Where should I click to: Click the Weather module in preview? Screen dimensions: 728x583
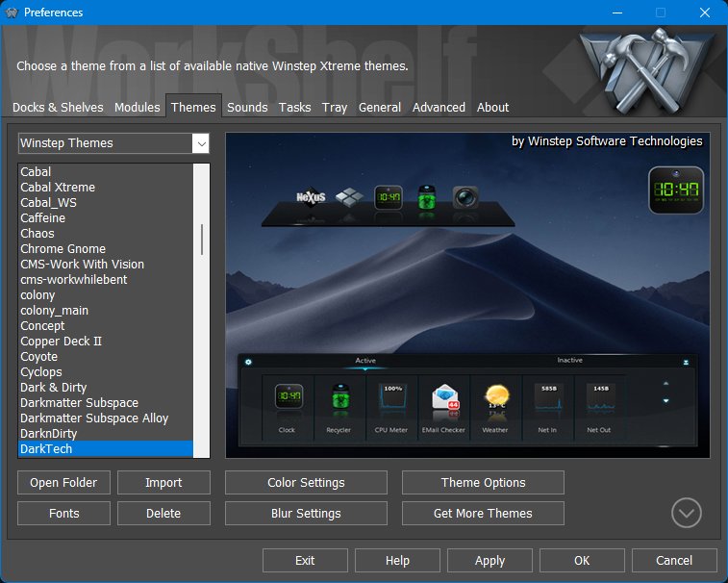pos(496,407)
